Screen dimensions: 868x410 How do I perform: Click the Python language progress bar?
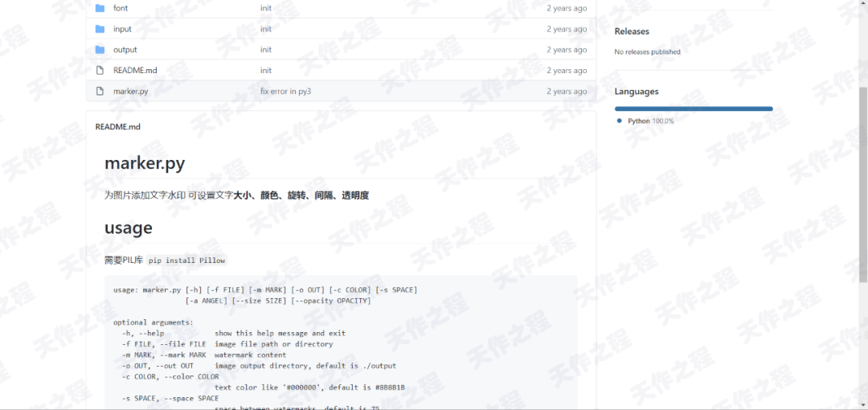[694, 109]
